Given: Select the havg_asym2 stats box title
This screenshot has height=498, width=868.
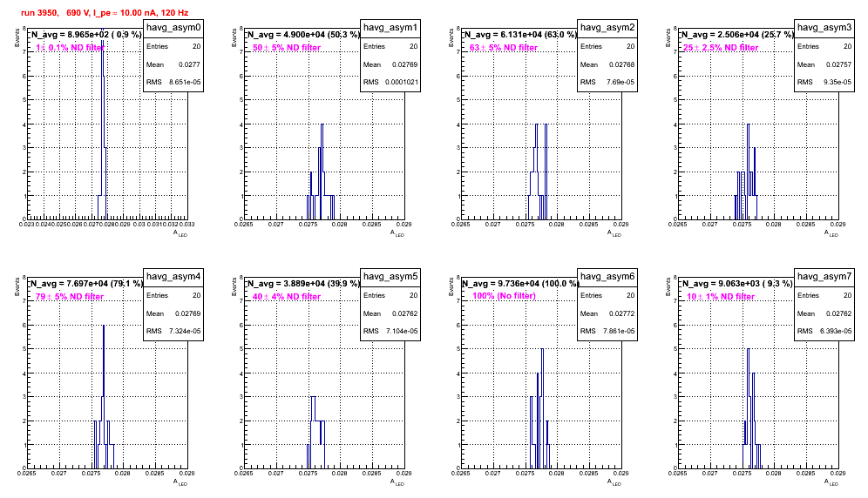Looking at the screenshot, I should tap(607, 28).
